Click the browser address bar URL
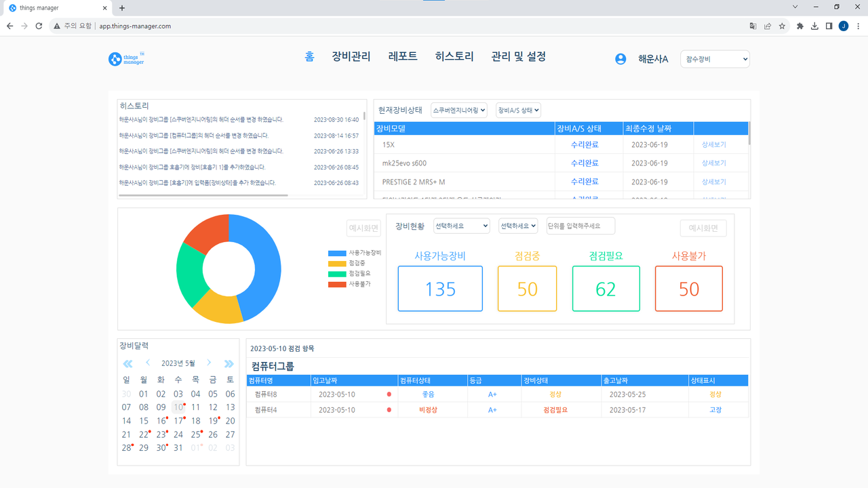Viewport: 868px width, 488px height. tap(135, 26)
